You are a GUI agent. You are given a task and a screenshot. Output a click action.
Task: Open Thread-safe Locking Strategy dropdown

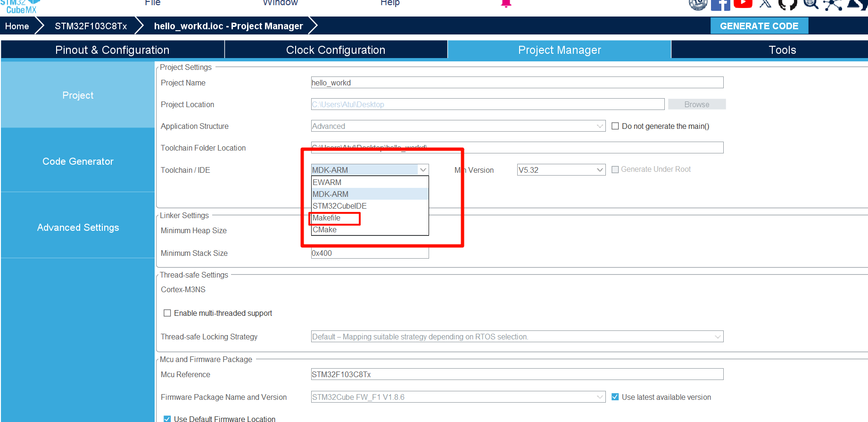tap(517, 337)
